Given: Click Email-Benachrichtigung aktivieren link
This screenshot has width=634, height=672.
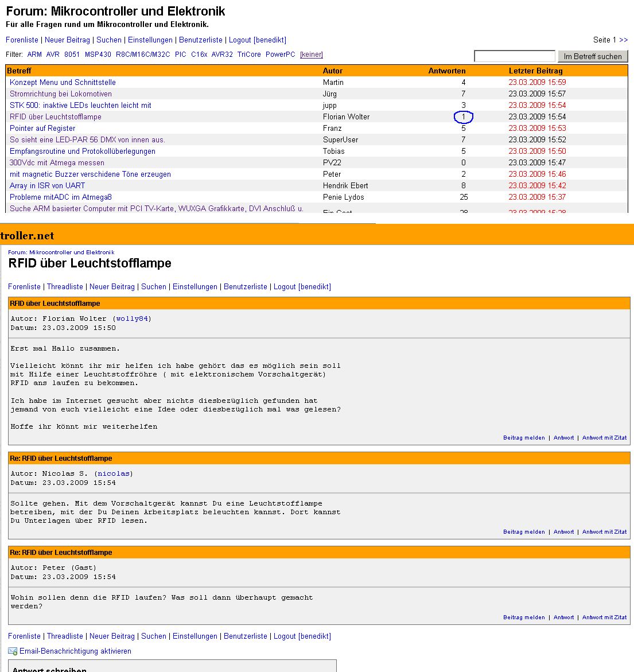Looking at the screenshot, I should point(75,651).
